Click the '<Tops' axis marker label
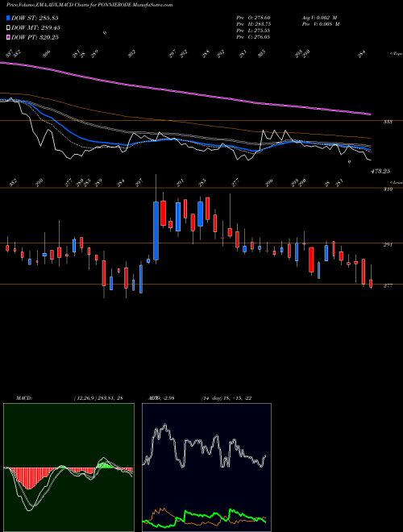Image resolution: width=403 pixels, height=532 pixels. coord(396,54)
